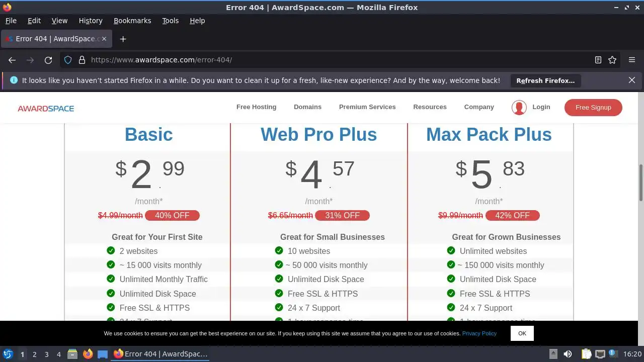Image resolution: width=644 pixels, height=362 pixels.
Task: Open file manager icon in the taskbar
Action: 72,354
